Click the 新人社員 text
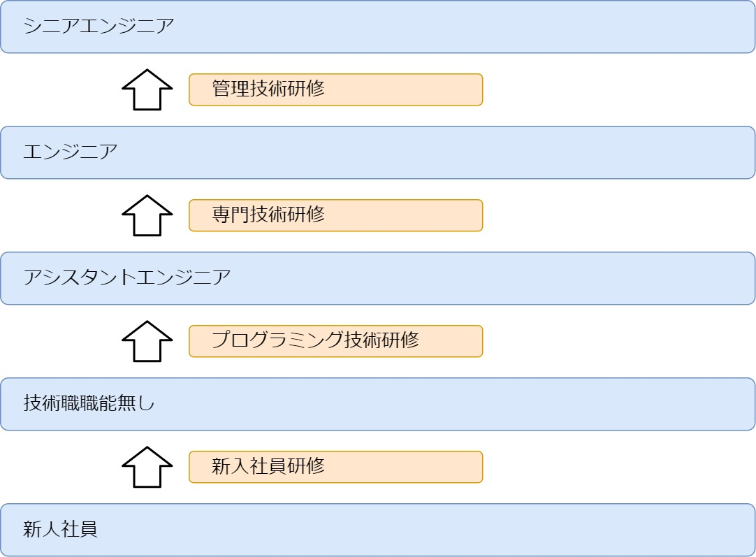The height and width of the screenshot is (557, 756). (60, 529)
